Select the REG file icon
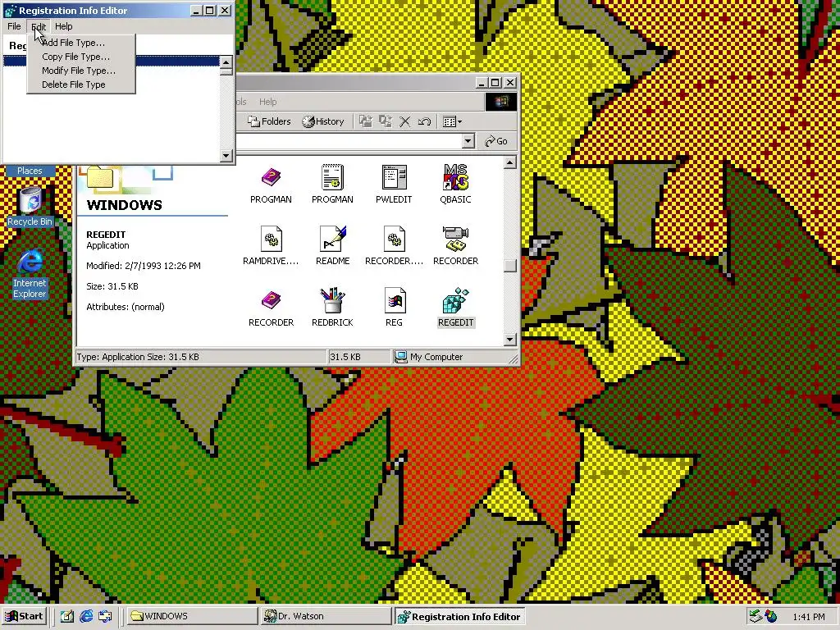 pos(394,300)
